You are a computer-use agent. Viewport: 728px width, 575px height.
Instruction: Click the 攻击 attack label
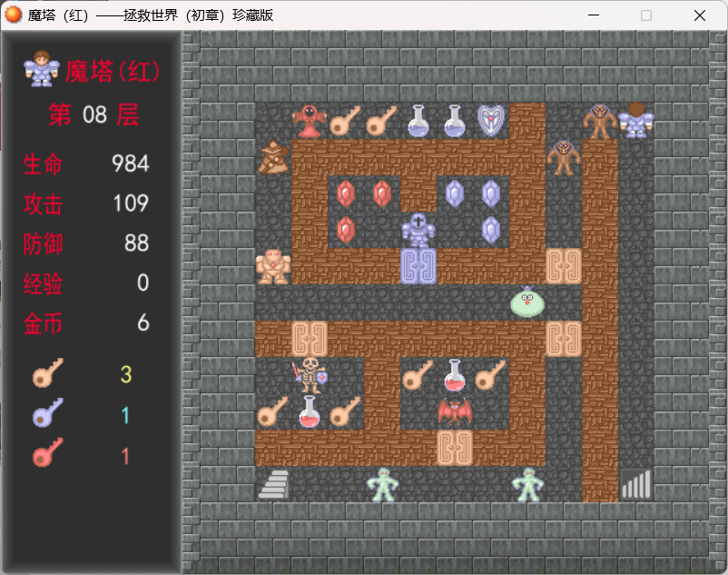click(43, 203)
